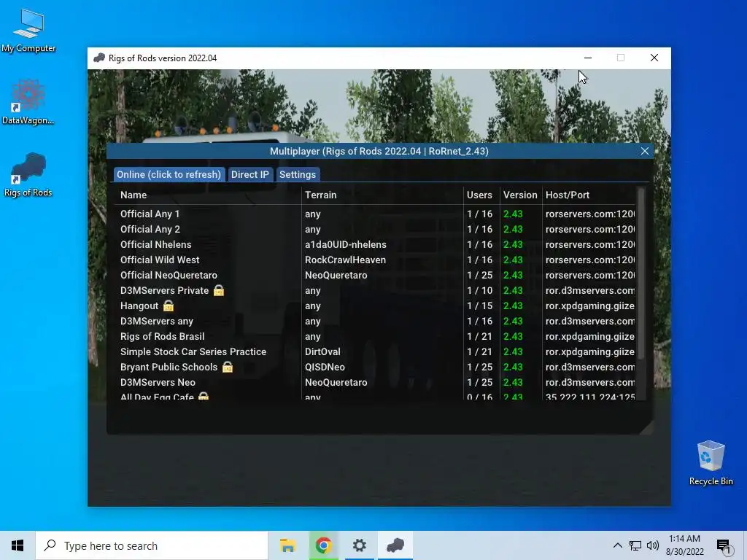This screenshot has height=560, width=747.
Task: Sort the list by the Users column header
Action: pos(479,195)
